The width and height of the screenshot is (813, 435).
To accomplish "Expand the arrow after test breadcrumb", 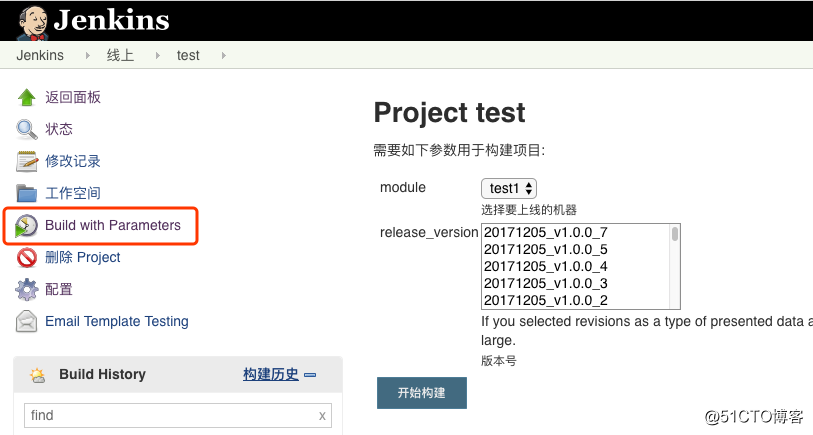I will click(x=223, y=55).
